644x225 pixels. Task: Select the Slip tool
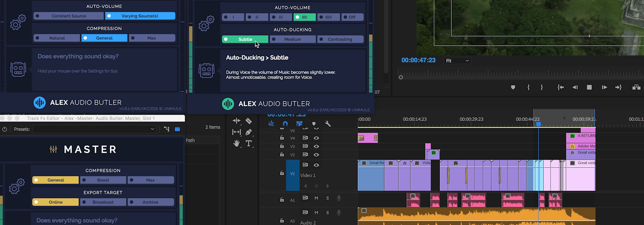coord(236,132)
